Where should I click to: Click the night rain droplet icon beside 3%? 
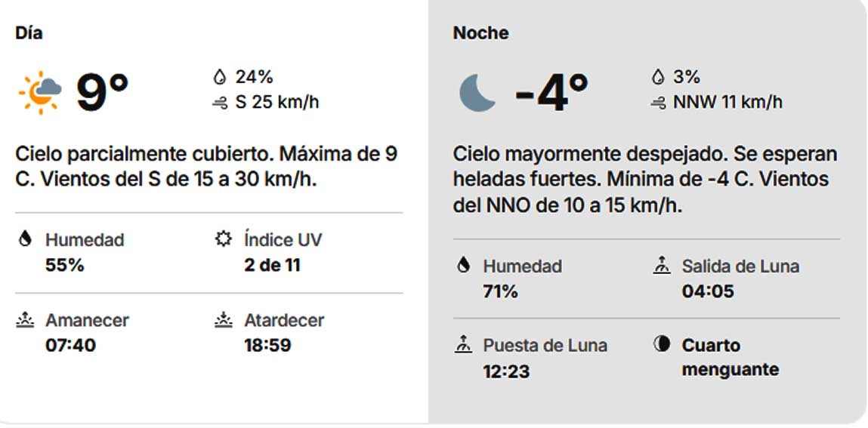coord(658,77)
